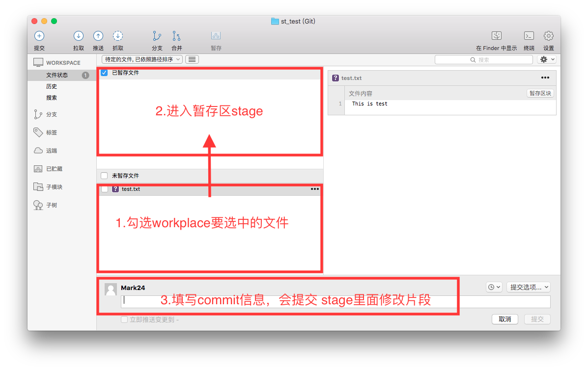
Task: Select Remotes (远端) in the sidebar
Action: pos(52,151)
